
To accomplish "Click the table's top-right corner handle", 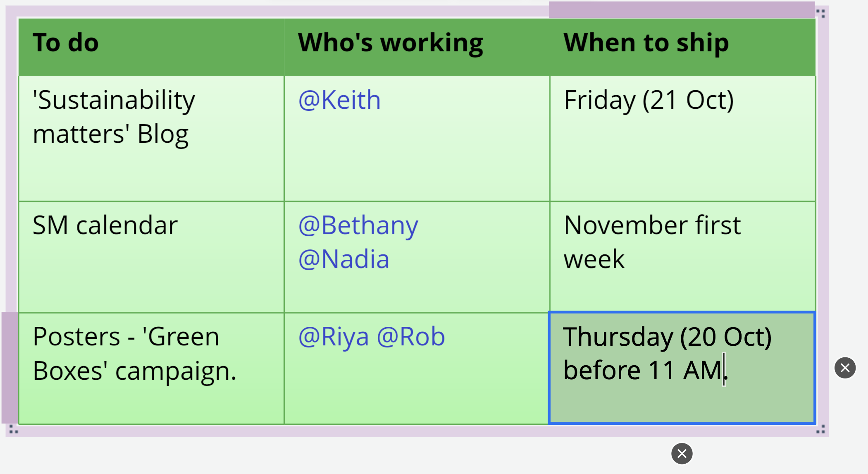I will [x=821, y=14].
